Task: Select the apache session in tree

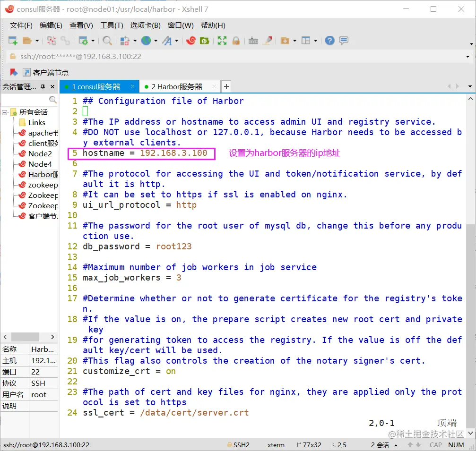Action: (x=38, y=133)
